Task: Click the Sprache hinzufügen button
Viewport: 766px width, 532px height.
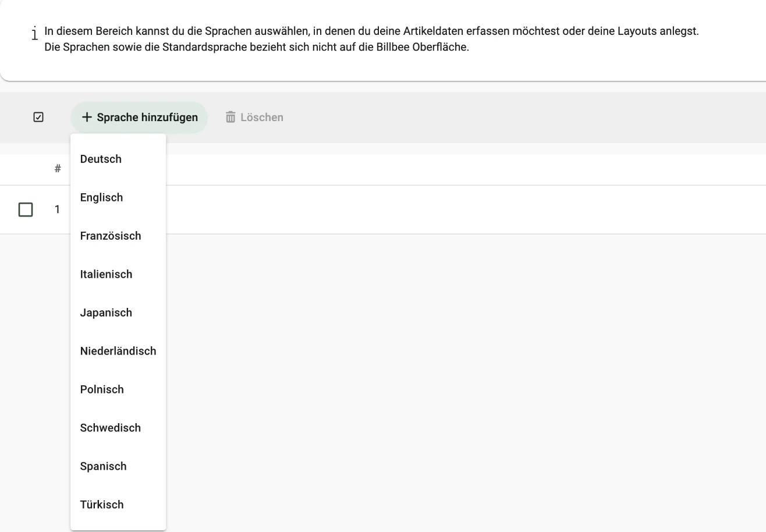Action: [x=139, y=118]
